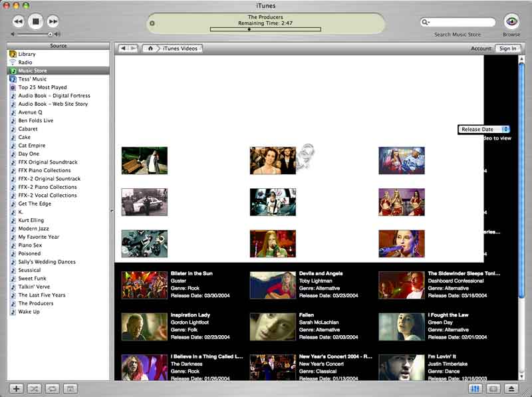Click the fast-forward playback button

[53, 22]
